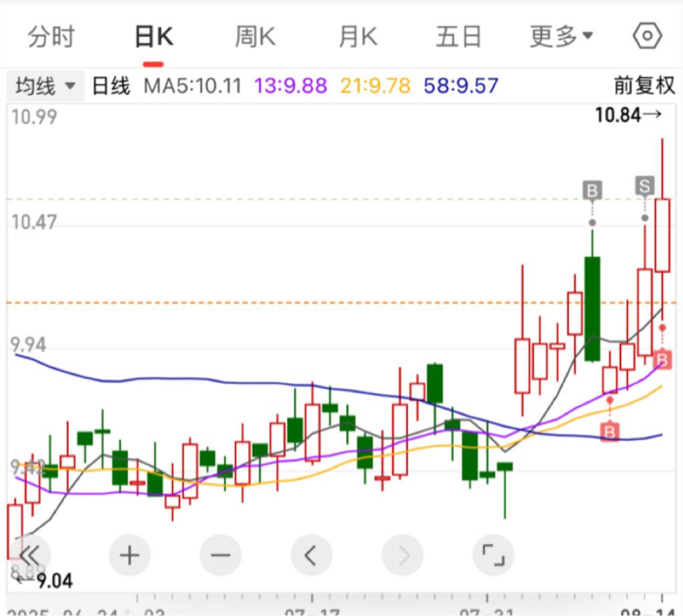Tap the purple 13:9.88 average value
683x616 pixels.
[291, 86]
